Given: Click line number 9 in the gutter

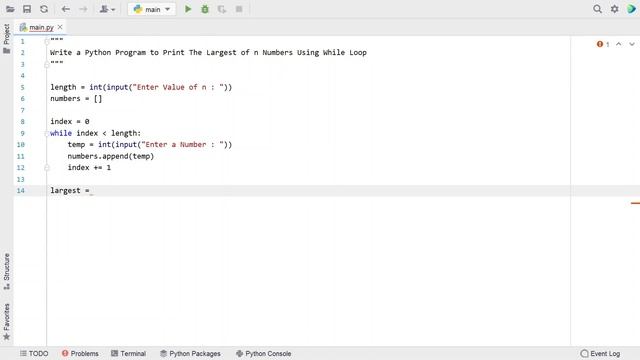Looking at the screenshot, I should pos(22,133).
